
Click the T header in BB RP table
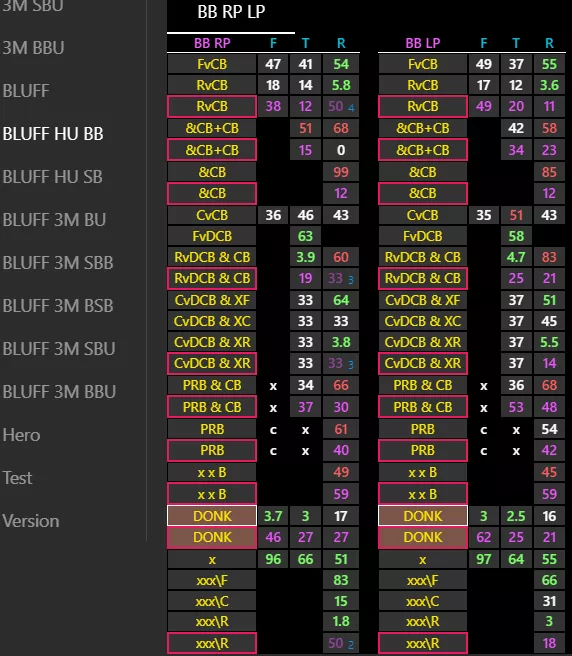305,43
